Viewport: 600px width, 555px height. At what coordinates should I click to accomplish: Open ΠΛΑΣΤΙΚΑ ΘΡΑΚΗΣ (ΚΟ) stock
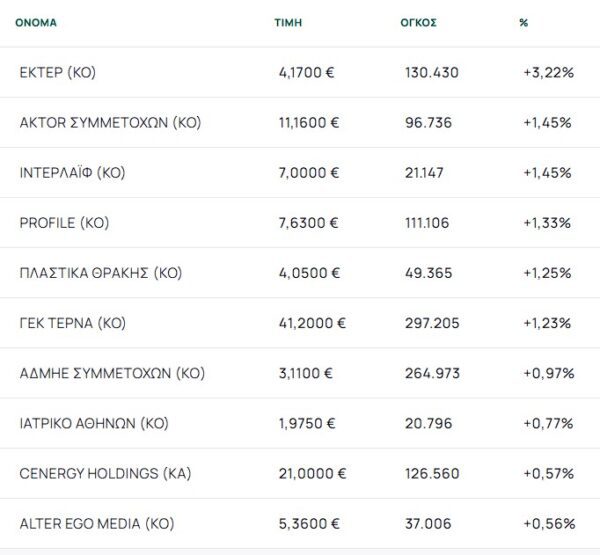click(100, 273)
